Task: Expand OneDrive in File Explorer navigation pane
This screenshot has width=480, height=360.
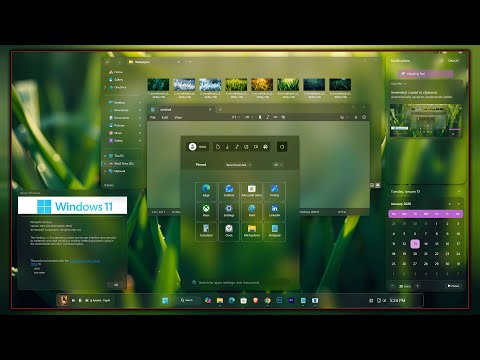Action: coord(106,88)
